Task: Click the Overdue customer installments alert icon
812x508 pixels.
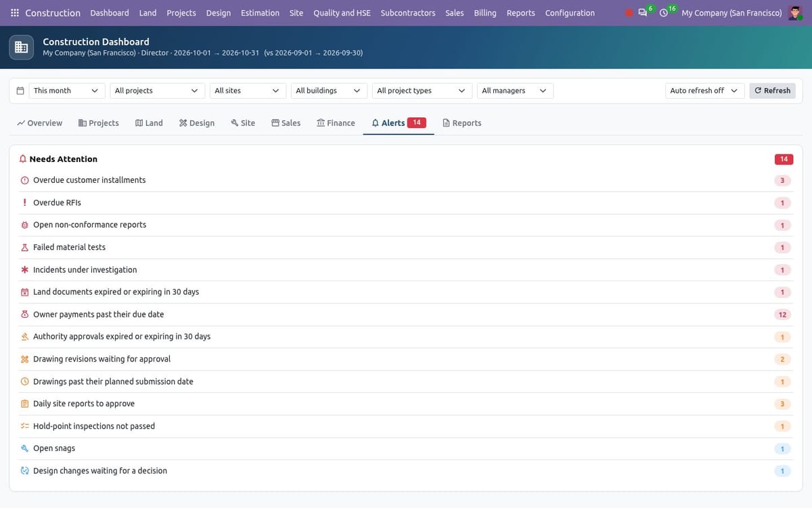Action: (x=25, y=180)
